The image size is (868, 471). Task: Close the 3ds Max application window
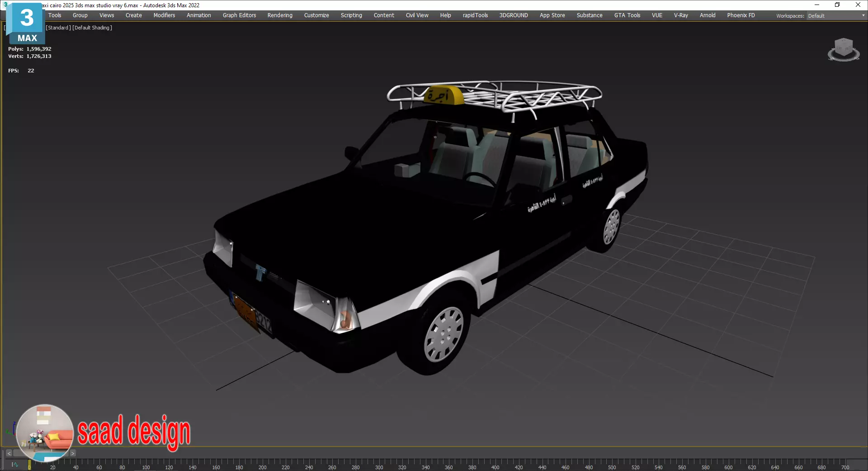858,5
